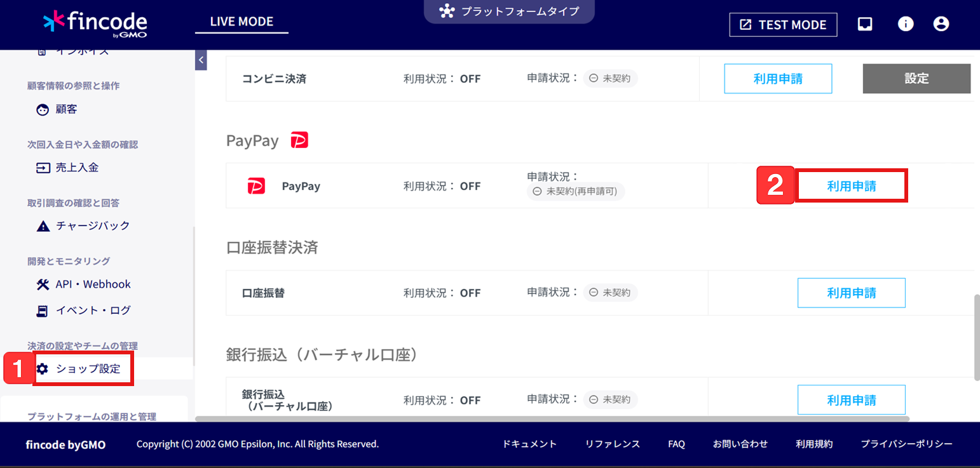Switch to the LIVE MODE tab
The width and height of the screenshot is (980, 468).
(x=242, y=22)
